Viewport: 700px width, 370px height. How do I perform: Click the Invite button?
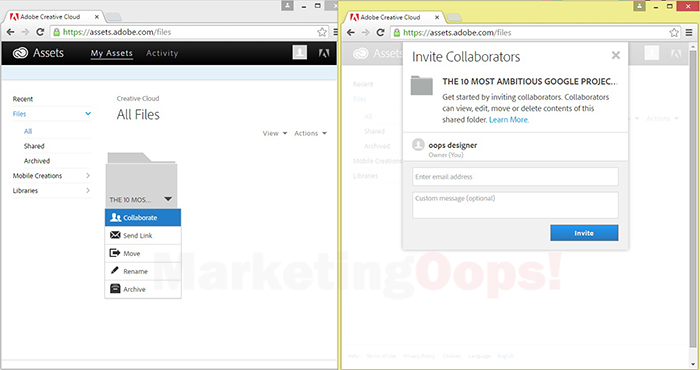[x=584, y=233]
